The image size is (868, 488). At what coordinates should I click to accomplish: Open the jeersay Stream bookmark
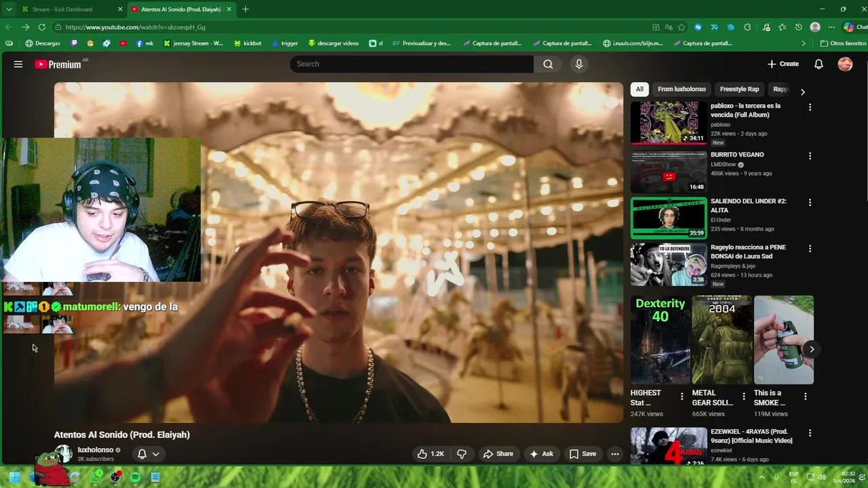click(x=193, y=43)
